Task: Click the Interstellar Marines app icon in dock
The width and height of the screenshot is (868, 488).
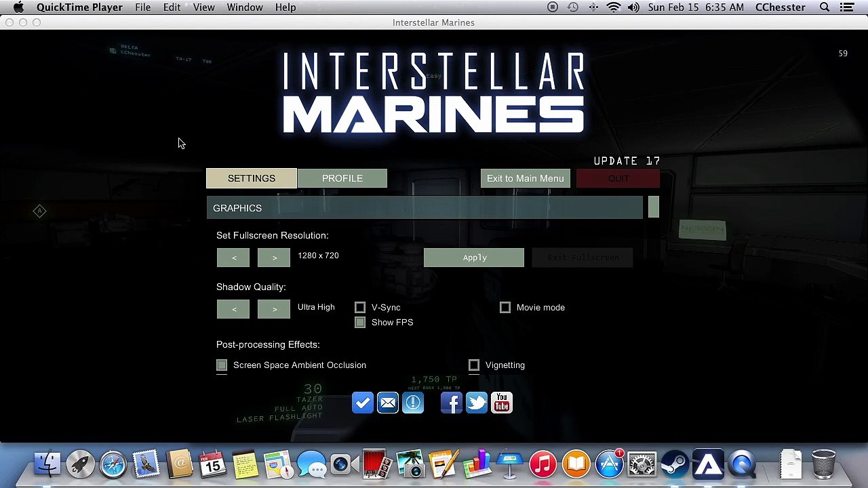Action: [708, 465]
